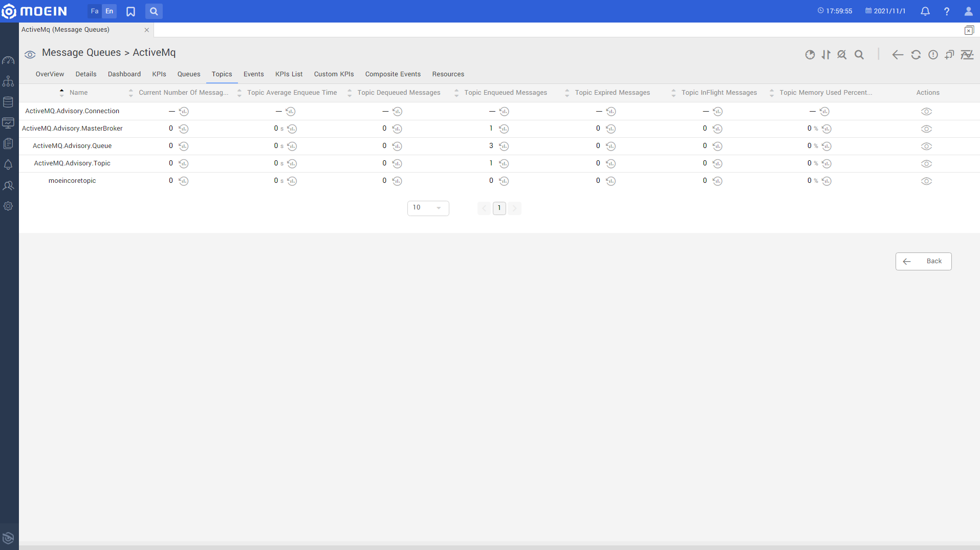Click the eye icon beside Message Queues title
The height and width of the screenshot is (550, 980).
(30, 54)
